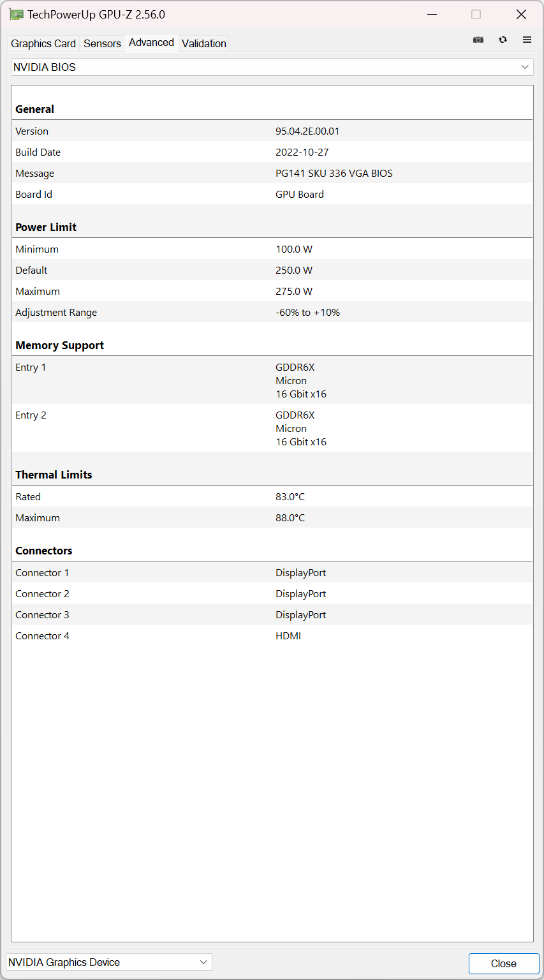Click default power limit 250.0 W
The image size is (544, 980).
point(294,271)
